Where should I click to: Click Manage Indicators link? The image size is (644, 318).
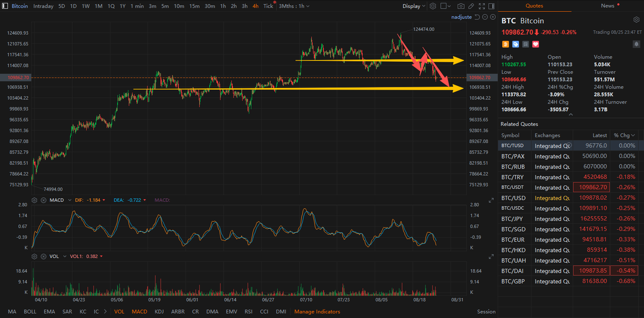pyautogui.click(x=317, y=312)
